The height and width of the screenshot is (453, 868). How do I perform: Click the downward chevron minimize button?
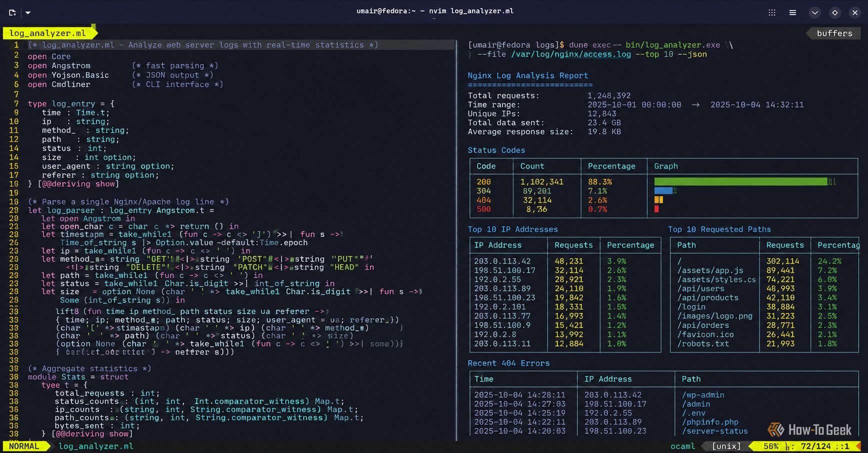(815, 12)
